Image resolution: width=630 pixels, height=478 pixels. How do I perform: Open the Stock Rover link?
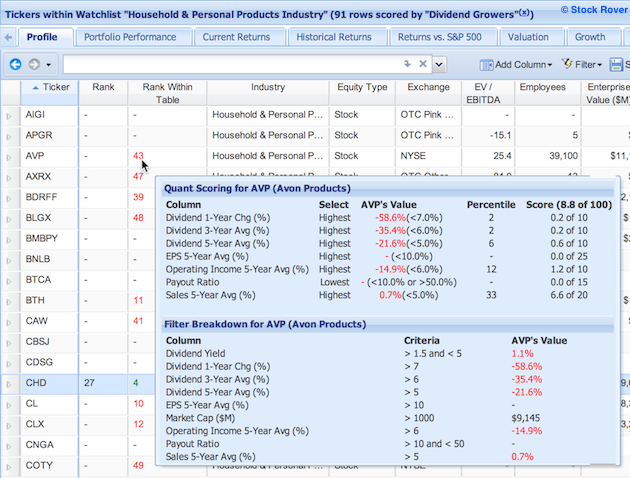click(x=595, y=10)
